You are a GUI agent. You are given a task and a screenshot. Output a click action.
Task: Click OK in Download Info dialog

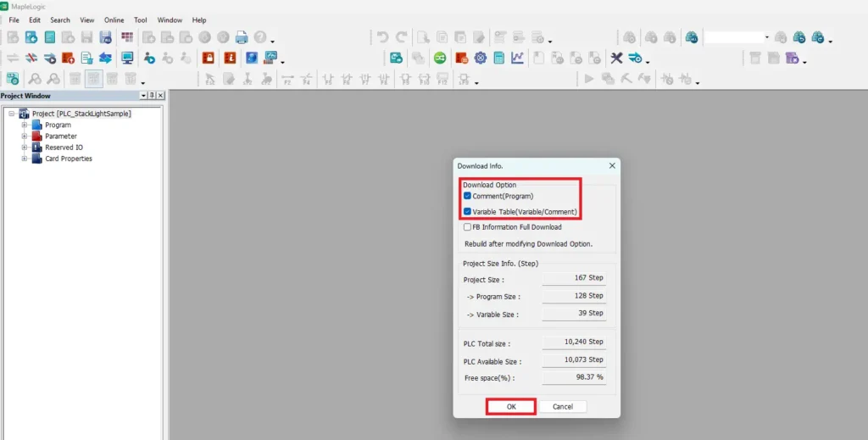(511, 407)
